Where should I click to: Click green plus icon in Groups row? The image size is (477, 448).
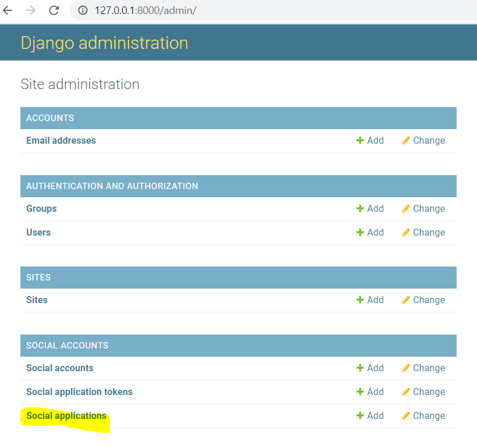tap(360, 208)
